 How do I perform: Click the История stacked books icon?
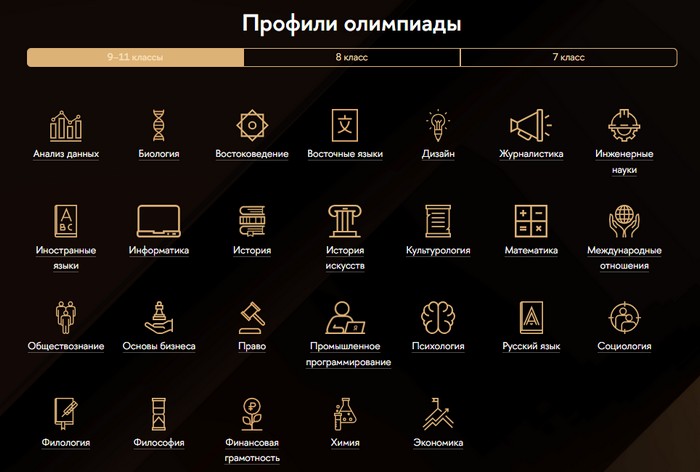point(252,221)
